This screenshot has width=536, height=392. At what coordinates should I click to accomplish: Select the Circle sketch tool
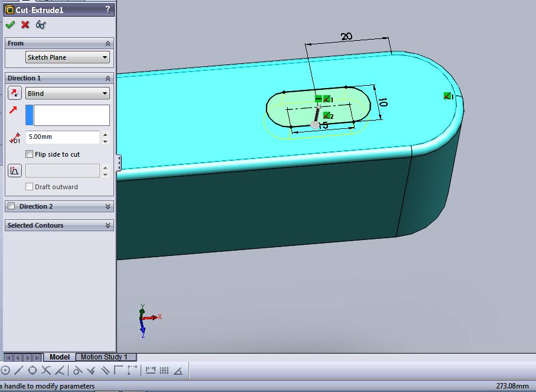click(x=5, y=370)
